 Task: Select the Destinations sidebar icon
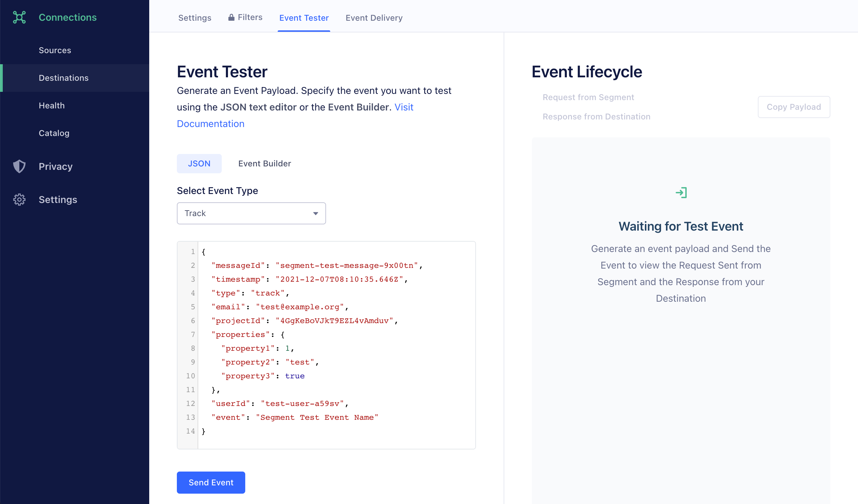(63, 77)
